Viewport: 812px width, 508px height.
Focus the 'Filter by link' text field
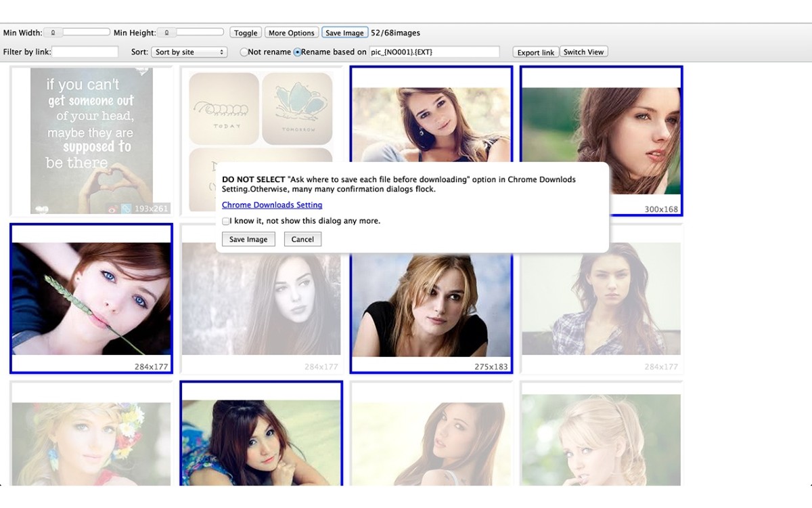click(x=85, y=52)
